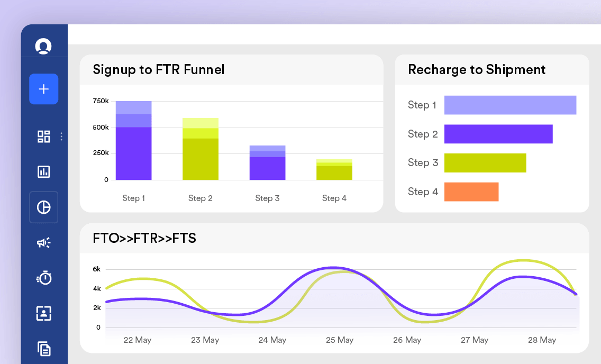The image size is (601, 364).
Task: Select the stopwatch timer sidebar icon
Action: coord(44,278)
